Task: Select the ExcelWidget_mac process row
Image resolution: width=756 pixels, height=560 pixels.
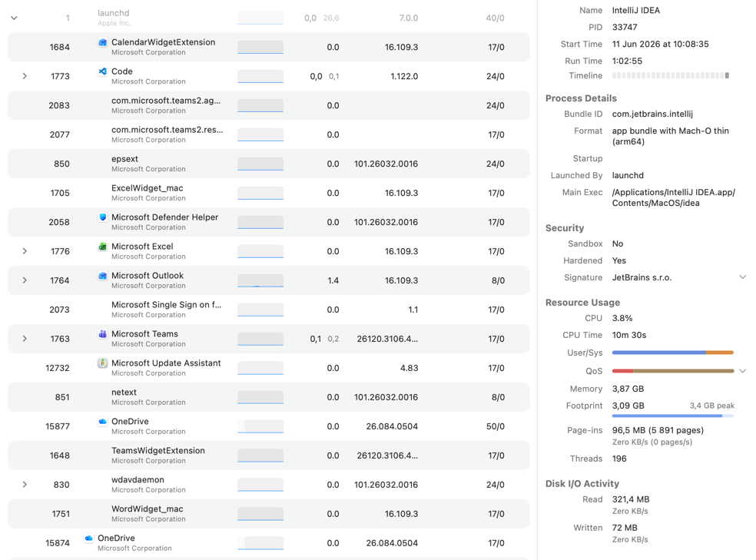Action: coord(269,193)
